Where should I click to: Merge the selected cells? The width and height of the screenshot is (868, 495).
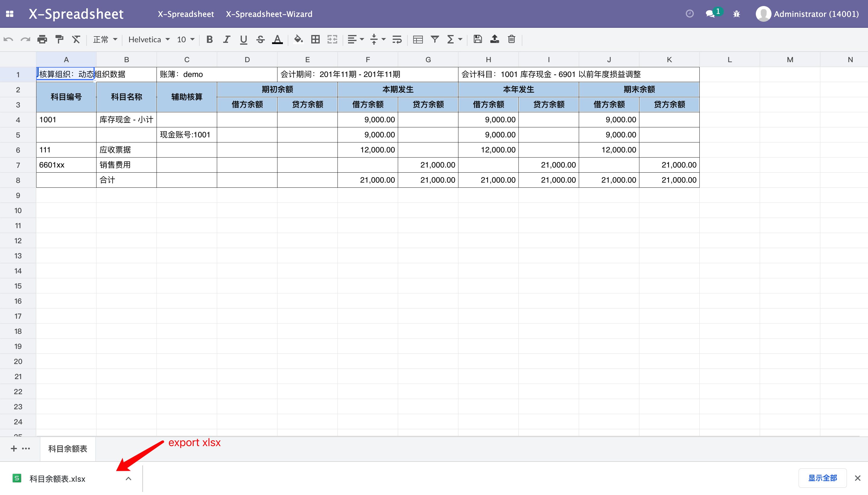coord(332,39)
